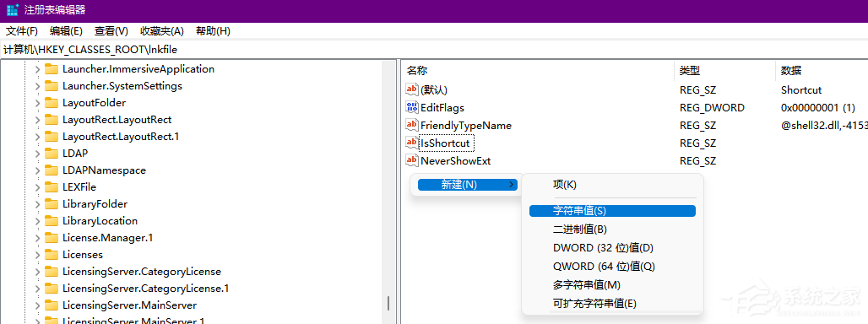The width and height of the screenshot is (868, 324).
Task: Expand Launcher.SystemSettings key arrow
Action: pyautogui.click(x=37, y=86)
